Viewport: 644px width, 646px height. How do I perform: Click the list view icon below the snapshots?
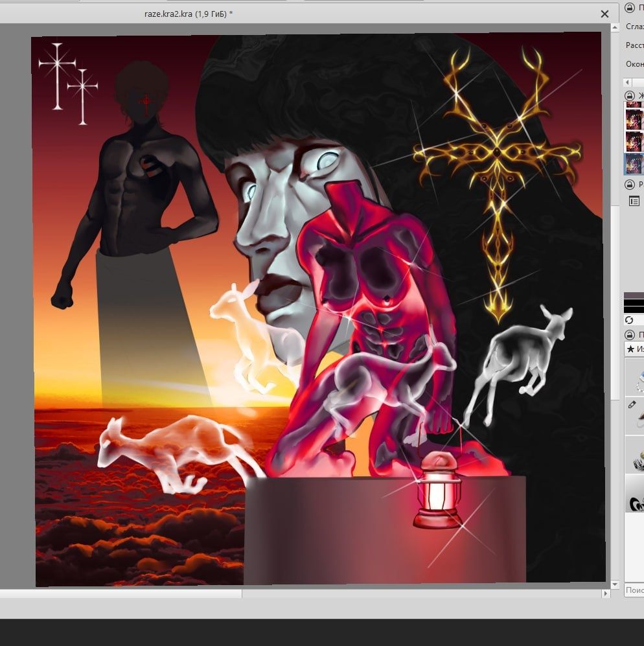coord(634,201)
